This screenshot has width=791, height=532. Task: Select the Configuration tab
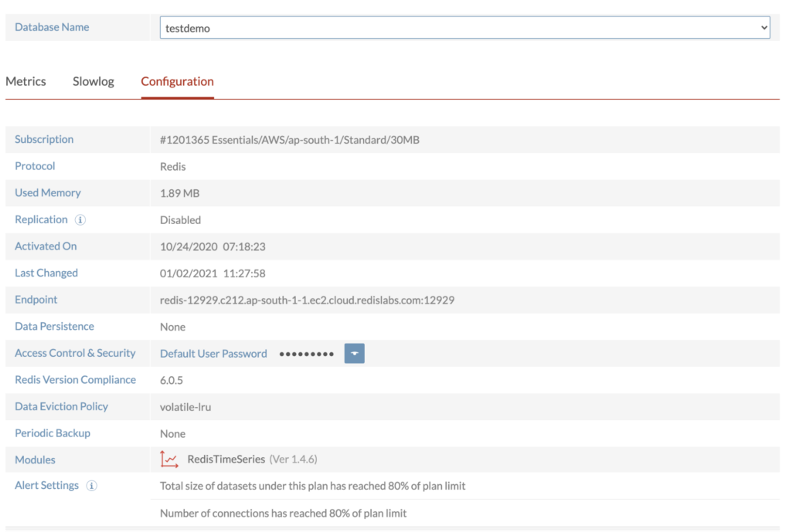[x=177, y=82]
